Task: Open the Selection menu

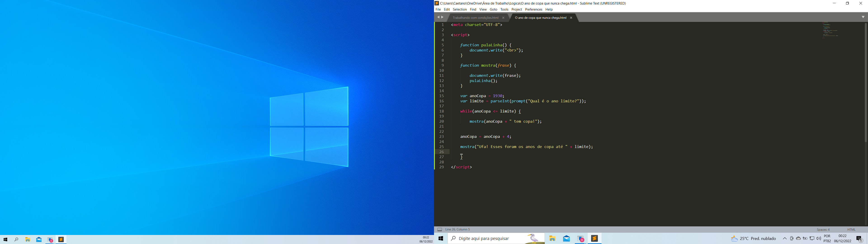Action: click(460, 9)
